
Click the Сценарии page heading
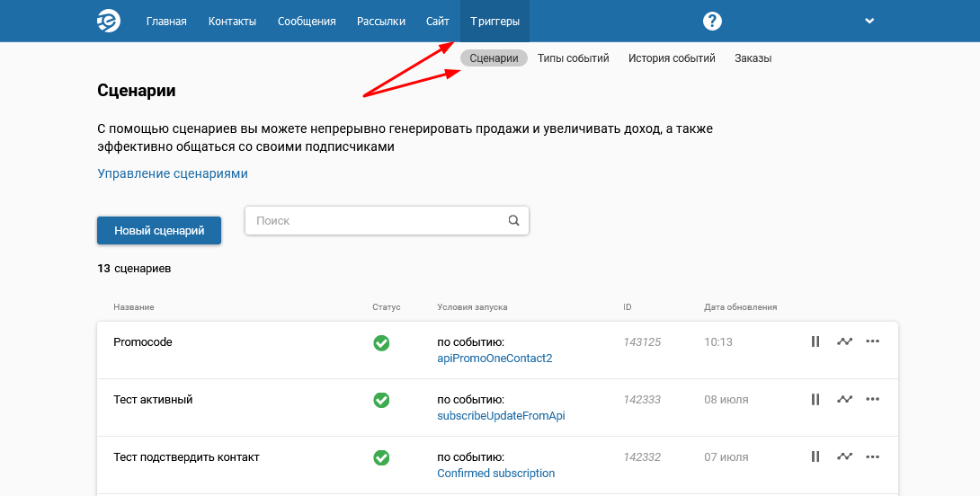point(137,91)
